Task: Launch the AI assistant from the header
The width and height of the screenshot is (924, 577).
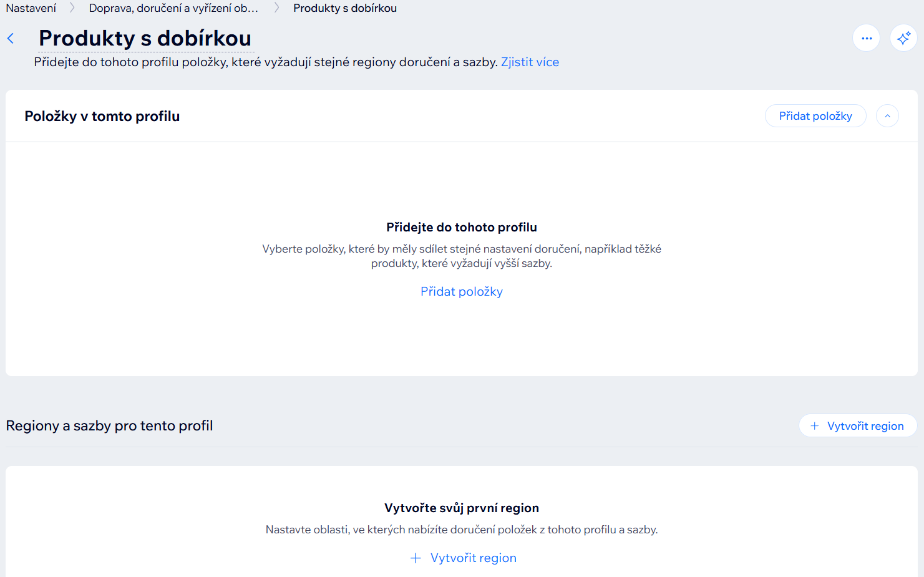Action: coord(903,38)
